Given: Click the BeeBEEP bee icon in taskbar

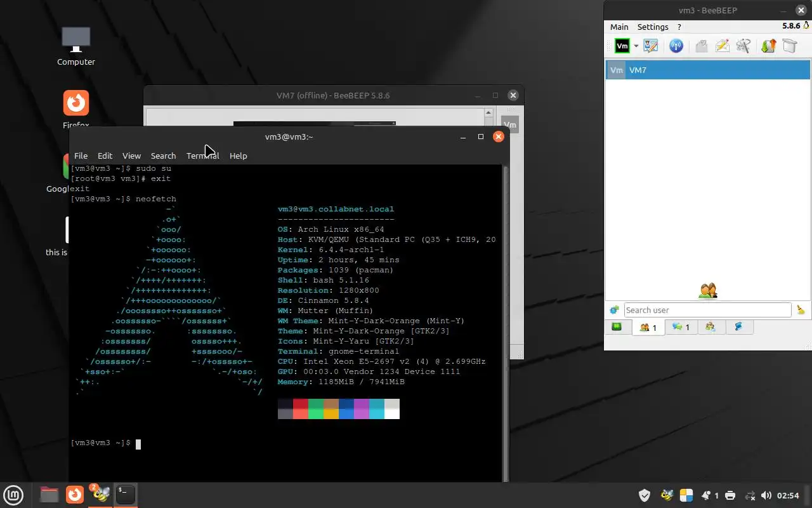Looking at the screenshot, I should click(x=100, y=494).
